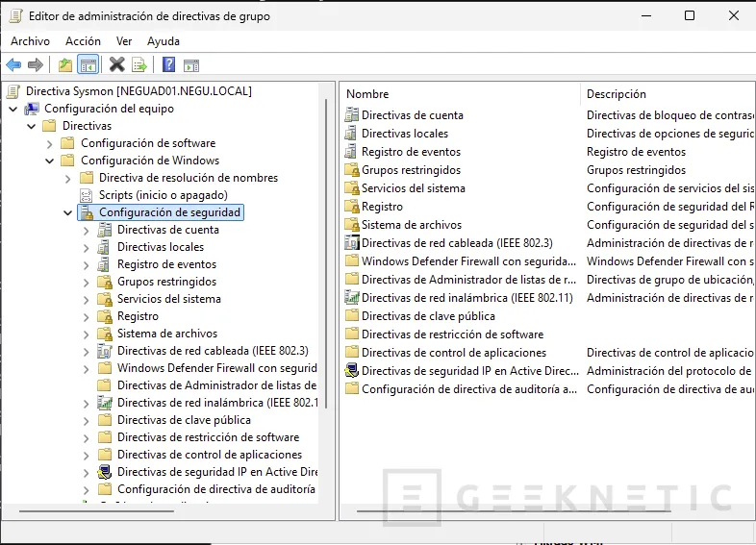Click the delete X toolbar icon
Screen dimensions: 756x545
pos(116,64)
